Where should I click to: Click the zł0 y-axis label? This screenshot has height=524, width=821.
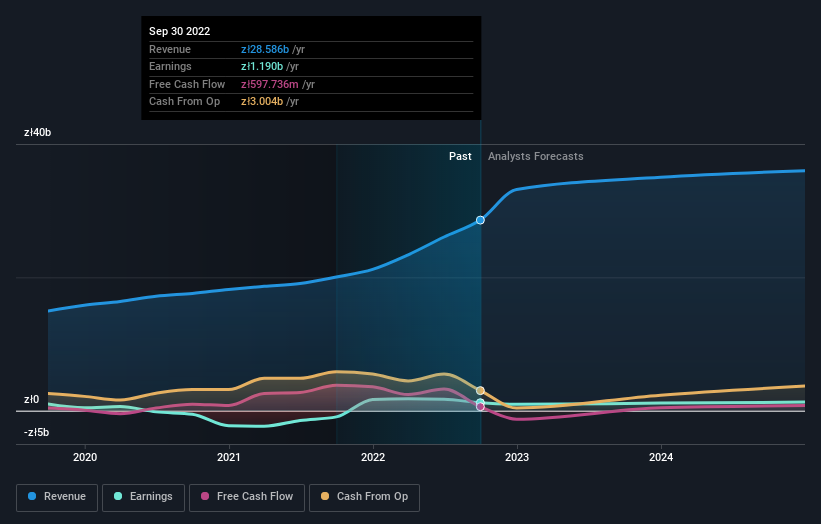point(31,399)
